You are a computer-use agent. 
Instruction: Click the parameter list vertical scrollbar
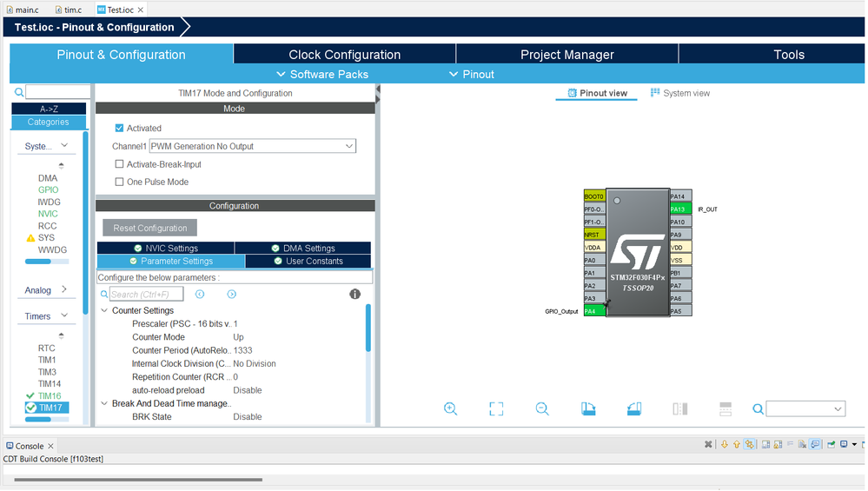click(368, 328)
